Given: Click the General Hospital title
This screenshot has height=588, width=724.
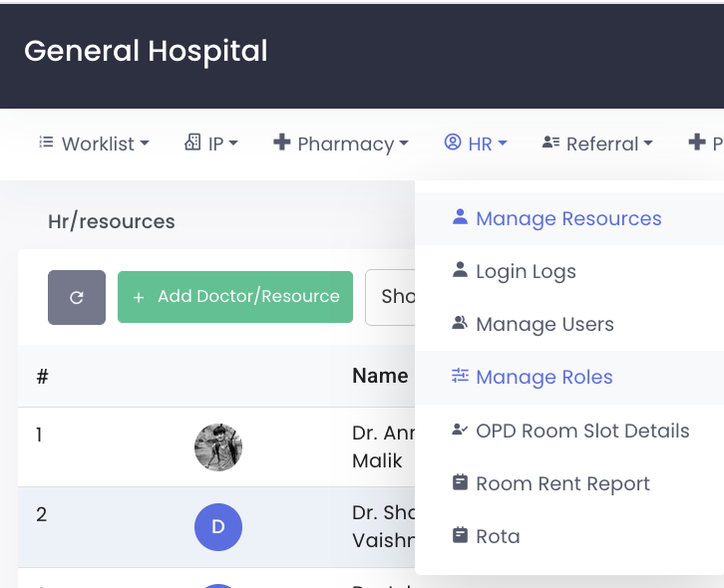Looking at the screenshot, I should 146,51.
